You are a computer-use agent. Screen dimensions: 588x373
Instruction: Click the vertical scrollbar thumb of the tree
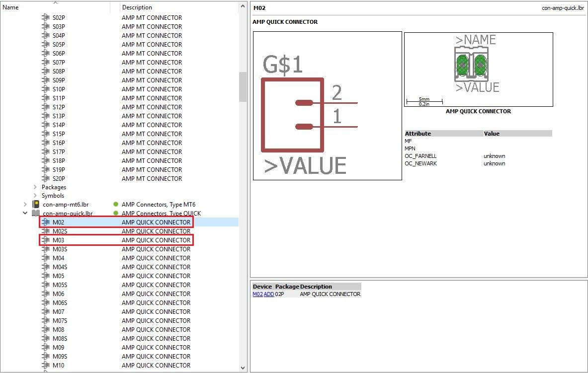(243, 87)
